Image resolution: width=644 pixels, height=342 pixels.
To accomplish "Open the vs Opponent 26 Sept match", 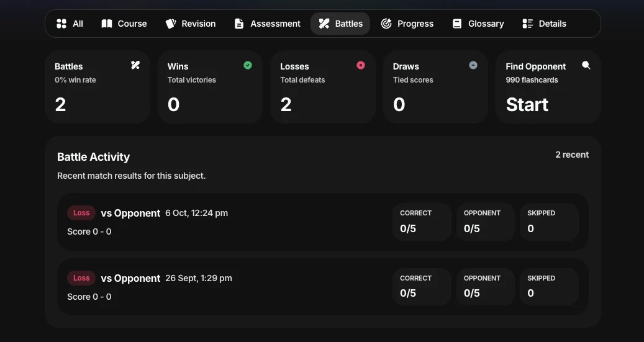I will point(130,278).
